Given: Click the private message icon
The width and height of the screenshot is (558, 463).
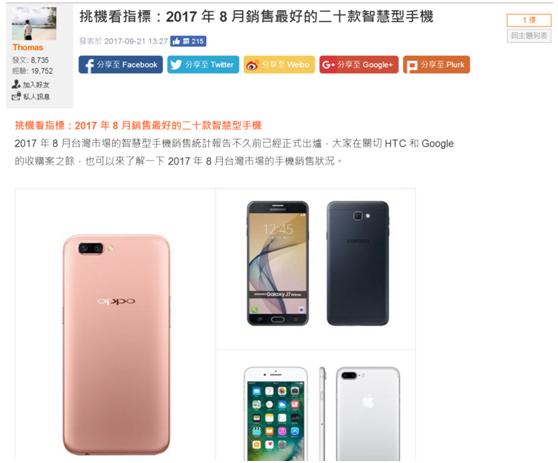Looking at the screenshot, I should (16, 96).
